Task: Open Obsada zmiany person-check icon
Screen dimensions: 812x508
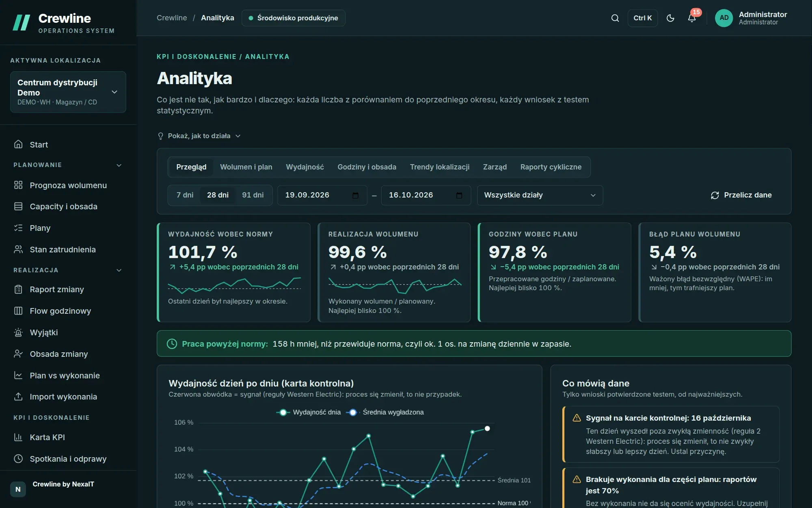Action: coord(18,354)
